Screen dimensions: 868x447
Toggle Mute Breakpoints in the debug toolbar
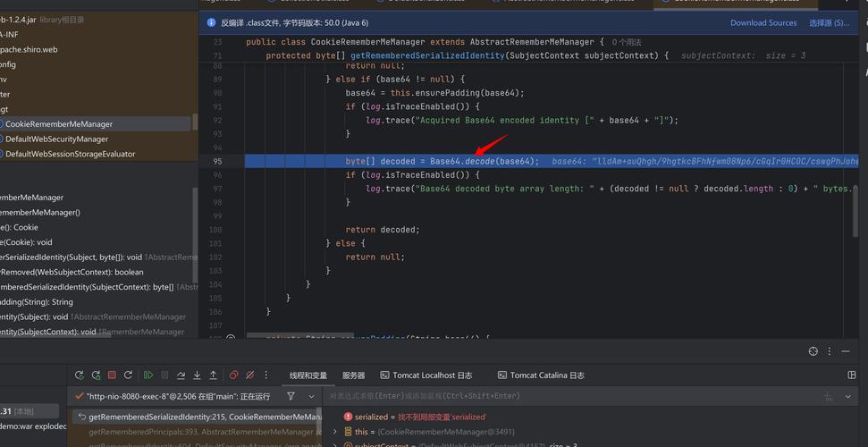click(250, 375)
